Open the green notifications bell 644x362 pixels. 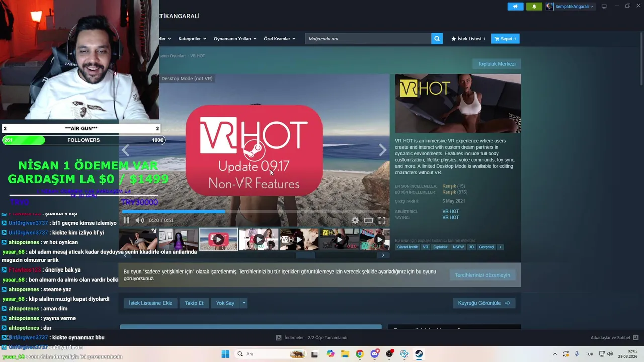click(x=534, y=6)
